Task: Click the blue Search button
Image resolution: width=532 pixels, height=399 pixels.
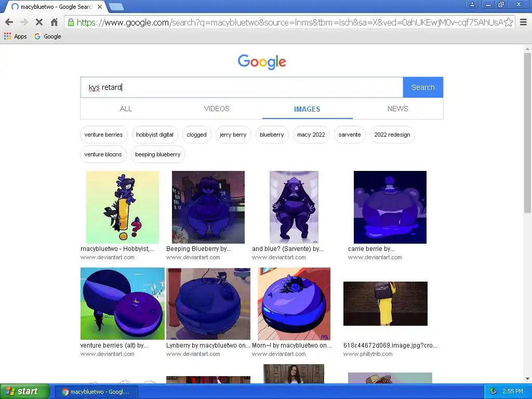Action: [423, 87]
